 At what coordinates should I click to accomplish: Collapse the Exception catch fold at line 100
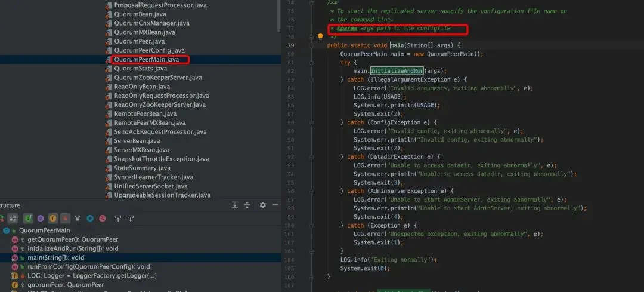(312, 225)
